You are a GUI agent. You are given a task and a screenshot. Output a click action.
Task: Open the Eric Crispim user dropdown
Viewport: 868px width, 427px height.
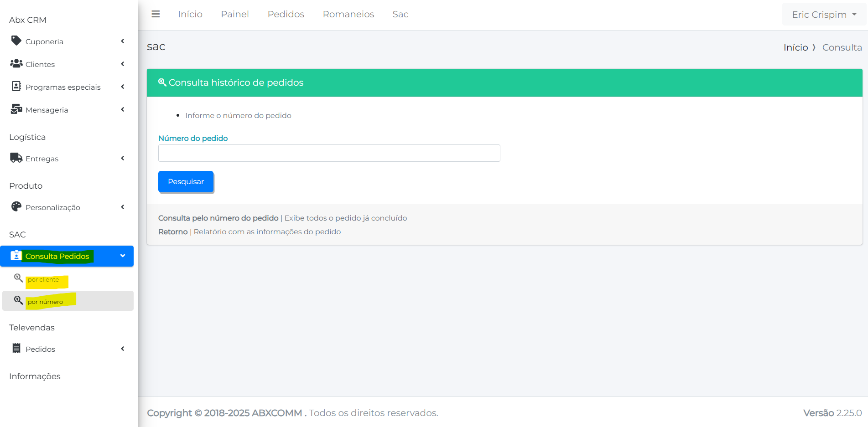[824, 15]
